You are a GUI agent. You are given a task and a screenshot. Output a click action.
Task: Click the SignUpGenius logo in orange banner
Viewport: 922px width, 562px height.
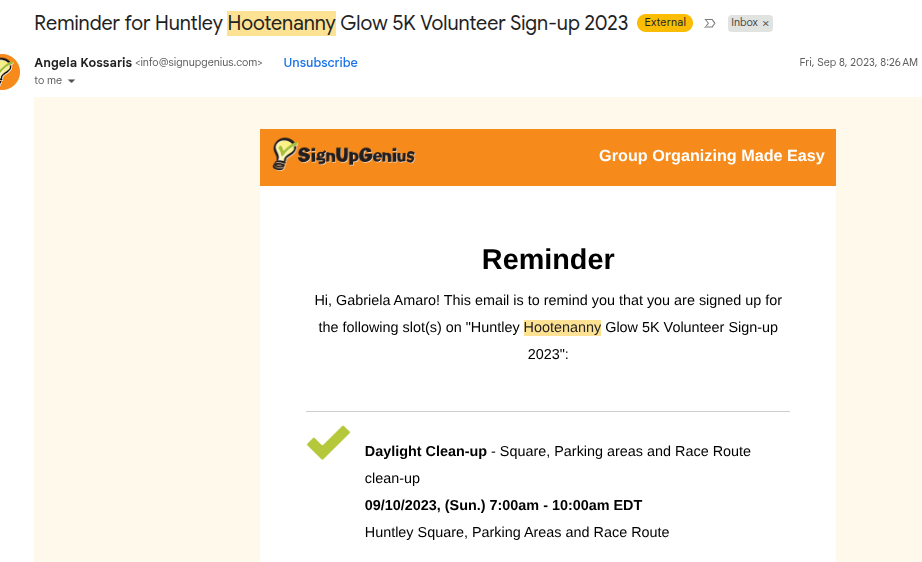pos(343,155)
